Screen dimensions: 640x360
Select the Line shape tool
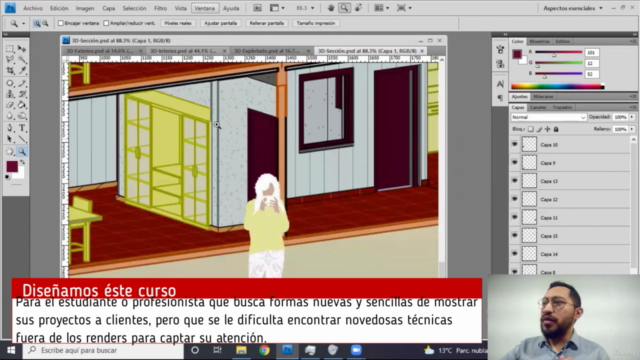click(x=22, y=139)
